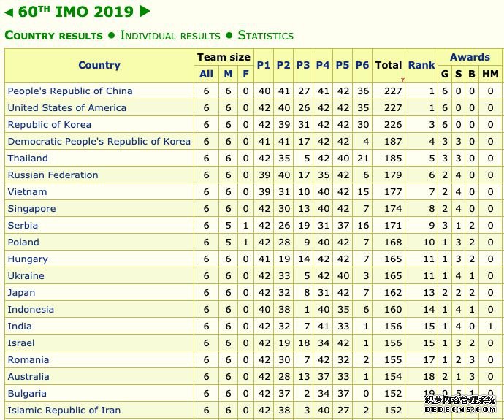
Task: Click Republic of Korea's total 226
Action: (x=393, y=125)
